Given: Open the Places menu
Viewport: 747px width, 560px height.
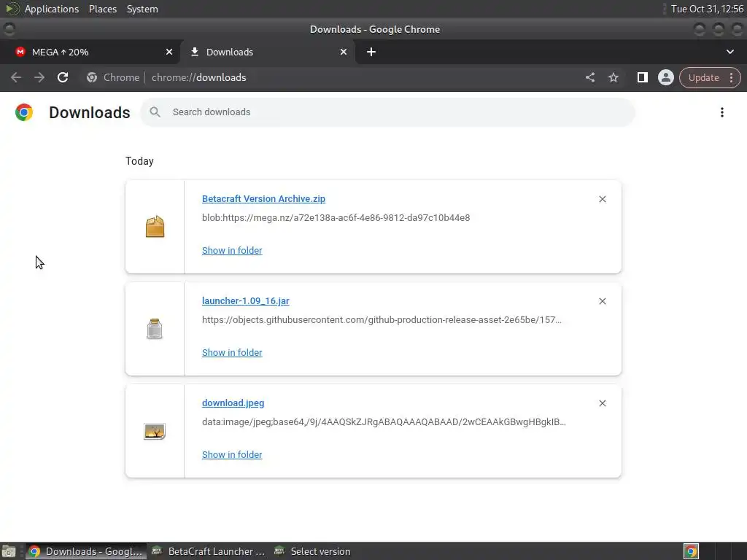Looking at the screenshot, I should click(102, 9).
